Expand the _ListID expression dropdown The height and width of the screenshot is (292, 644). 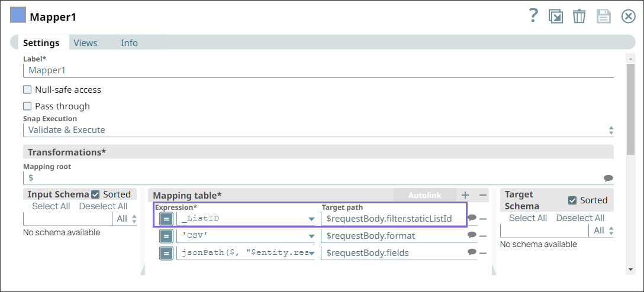[x=311, y=219]
